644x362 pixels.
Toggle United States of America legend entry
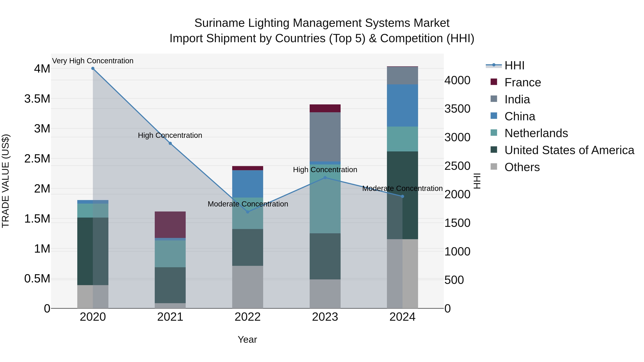[562, 150]
